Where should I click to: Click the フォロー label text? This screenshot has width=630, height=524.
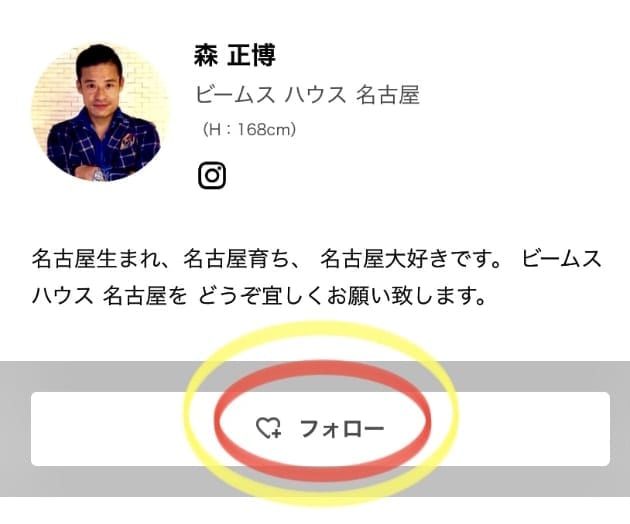click(342, 429)
